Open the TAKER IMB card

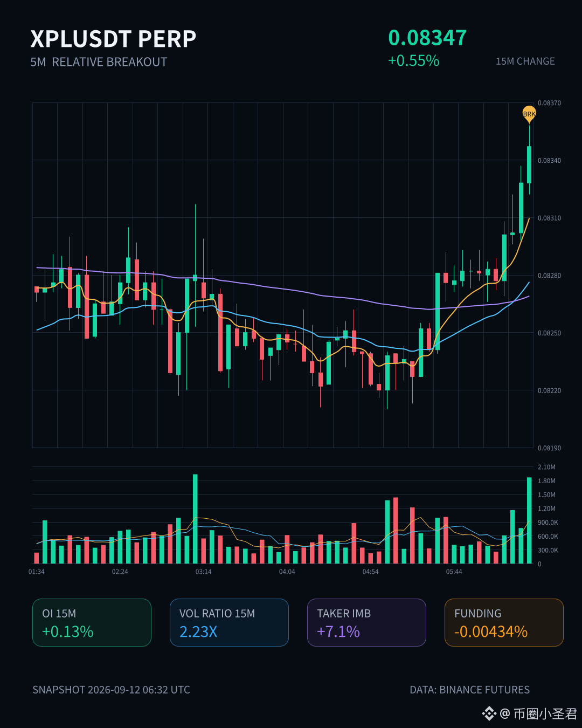366,622
